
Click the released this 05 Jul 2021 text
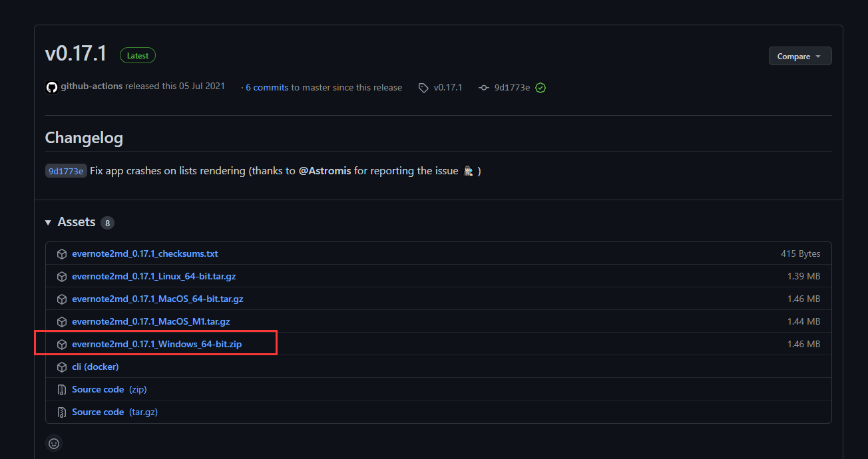coord(175,86)
